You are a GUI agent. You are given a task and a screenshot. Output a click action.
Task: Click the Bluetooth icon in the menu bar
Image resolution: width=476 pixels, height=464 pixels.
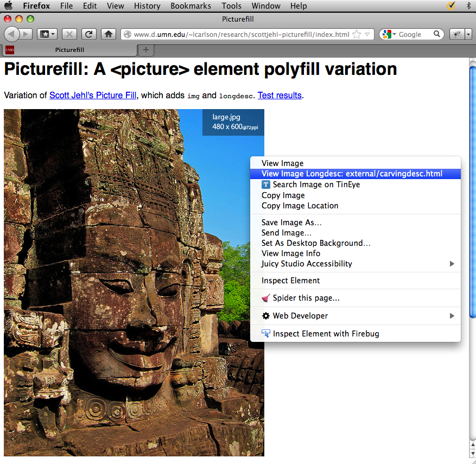tap(468, 6)
